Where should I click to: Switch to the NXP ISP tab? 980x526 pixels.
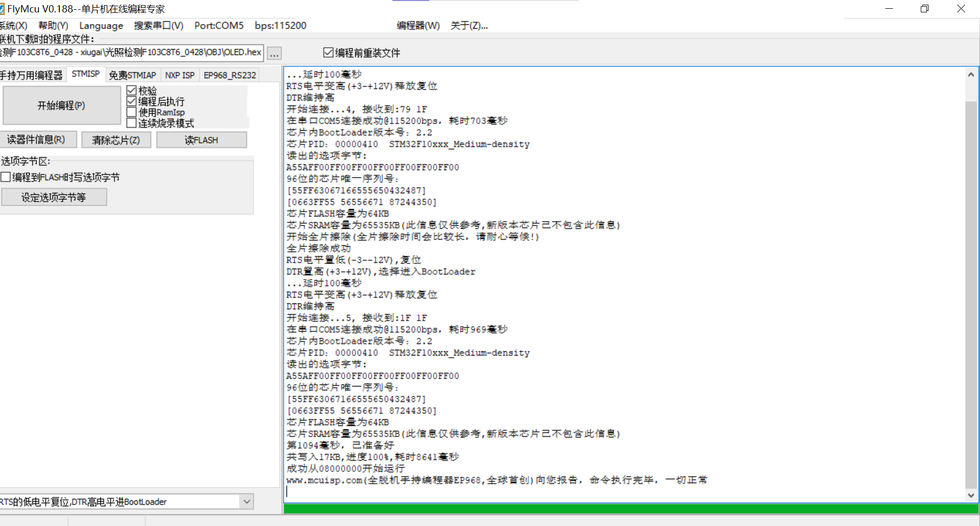[x=180, y=75]
